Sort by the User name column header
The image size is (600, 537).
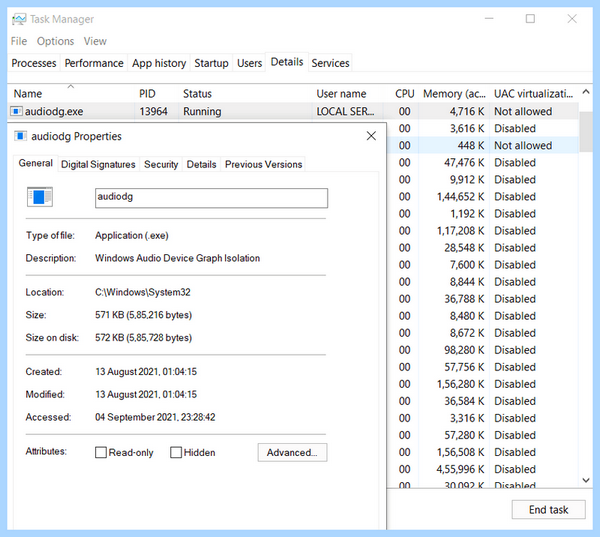coord(347,93)
